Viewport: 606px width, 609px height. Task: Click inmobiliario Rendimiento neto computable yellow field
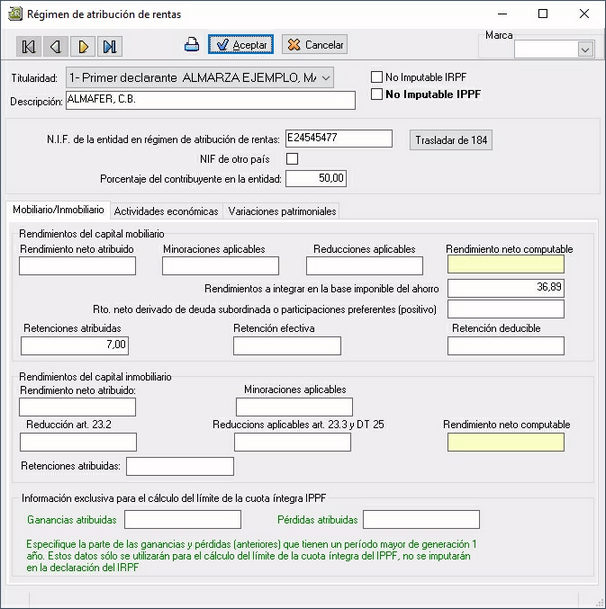[506, 442]
